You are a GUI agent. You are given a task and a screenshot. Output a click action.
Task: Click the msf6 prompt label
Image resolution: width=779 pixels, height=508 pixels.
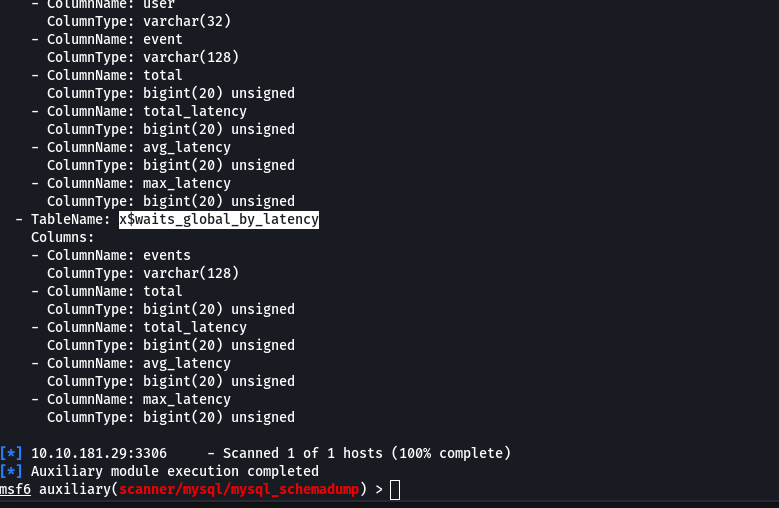(x=15, y=489)
